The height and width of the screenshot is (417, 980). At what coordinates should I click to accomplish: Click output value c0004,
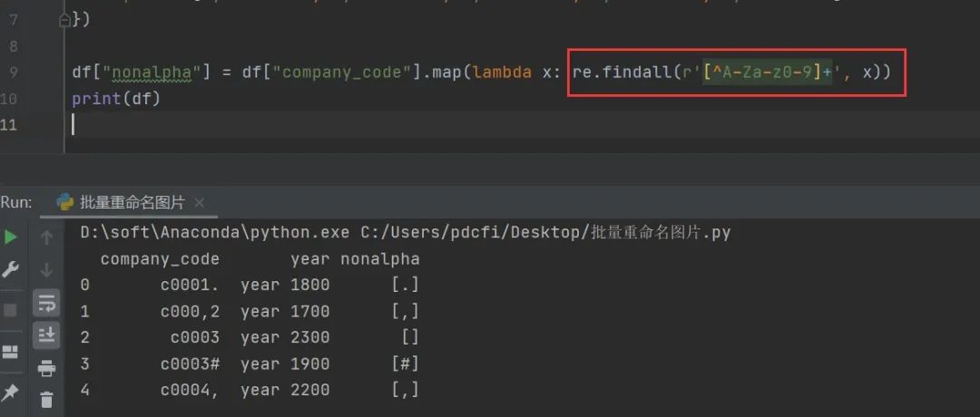(x=190, y=390)
